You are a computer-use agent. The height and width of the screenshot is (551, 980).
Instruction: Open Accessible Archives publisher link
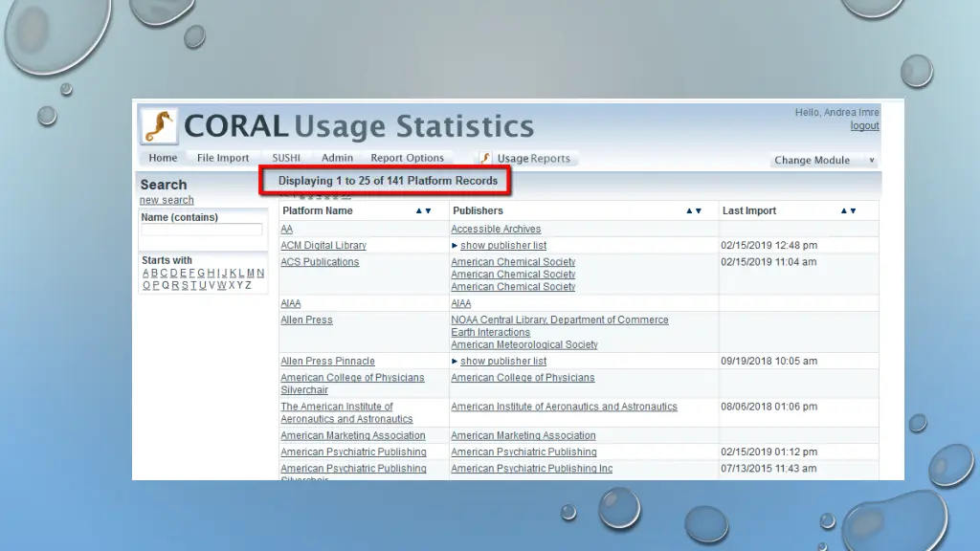[x=497, y=230]
